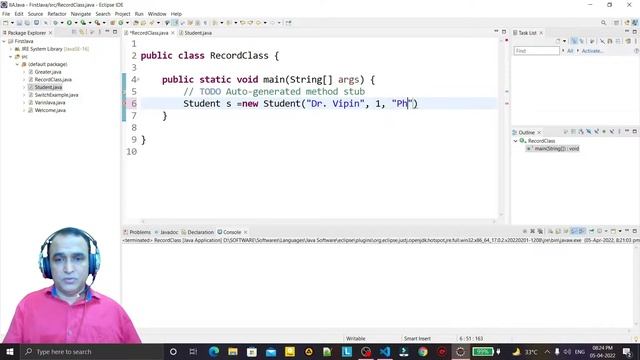This screenshot has width=640, height=360.
Task: Open Microsoft Edge from taskbar
Action: tap(213, 351)
